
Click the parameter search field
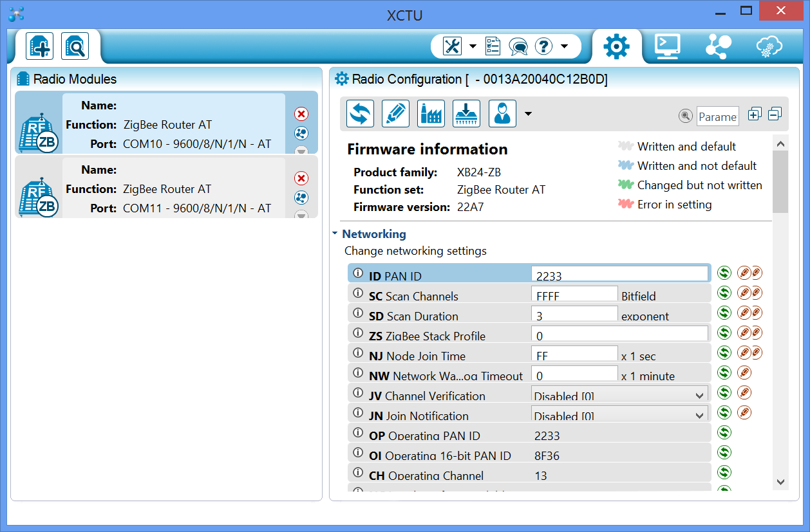click(717, 116)
